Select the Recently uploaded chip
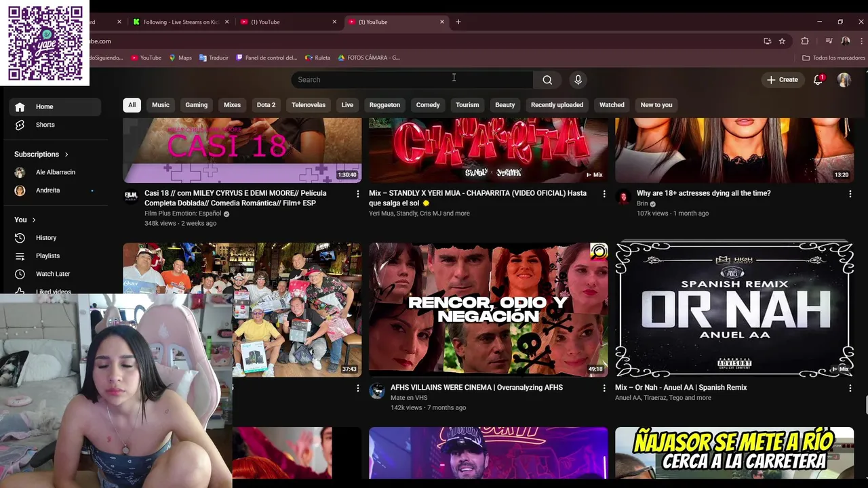 [557, 105]
